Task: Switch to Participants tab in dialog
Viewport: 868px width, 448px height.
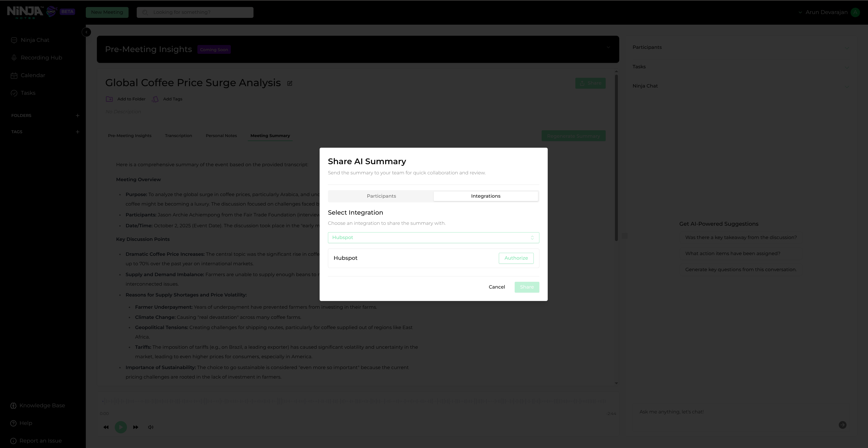Action: tap(381, 196)
